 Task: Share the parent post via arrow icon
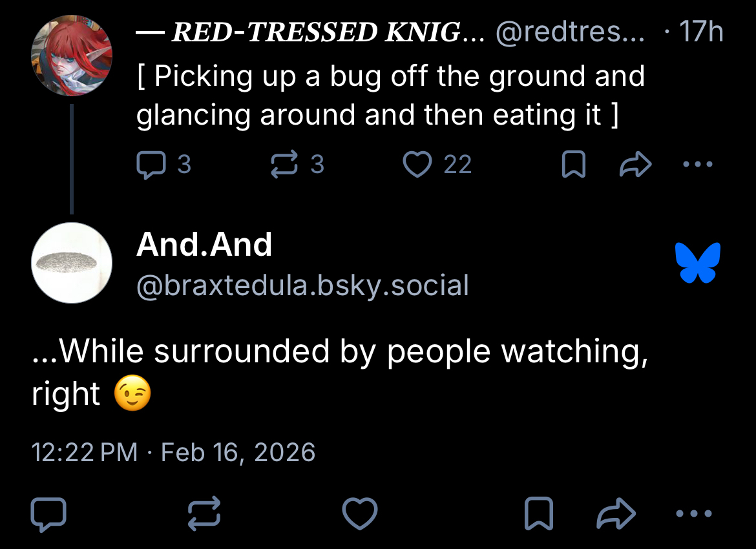point(636,165)
